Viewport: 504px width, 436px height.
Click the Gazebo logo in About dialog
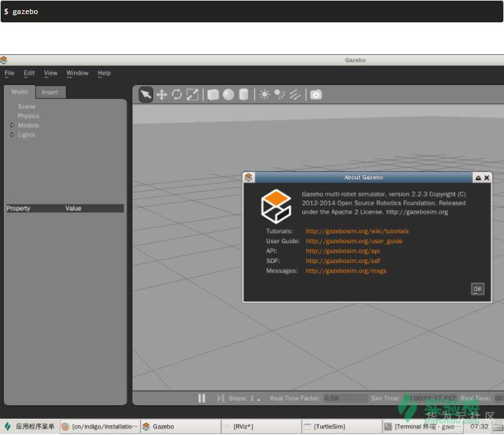[x=276, y=206]
